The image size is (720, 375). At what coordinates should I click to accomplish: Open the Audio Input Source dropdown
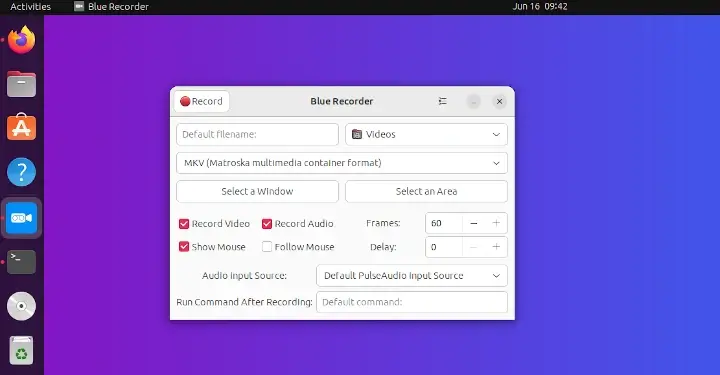click(412, 276)
